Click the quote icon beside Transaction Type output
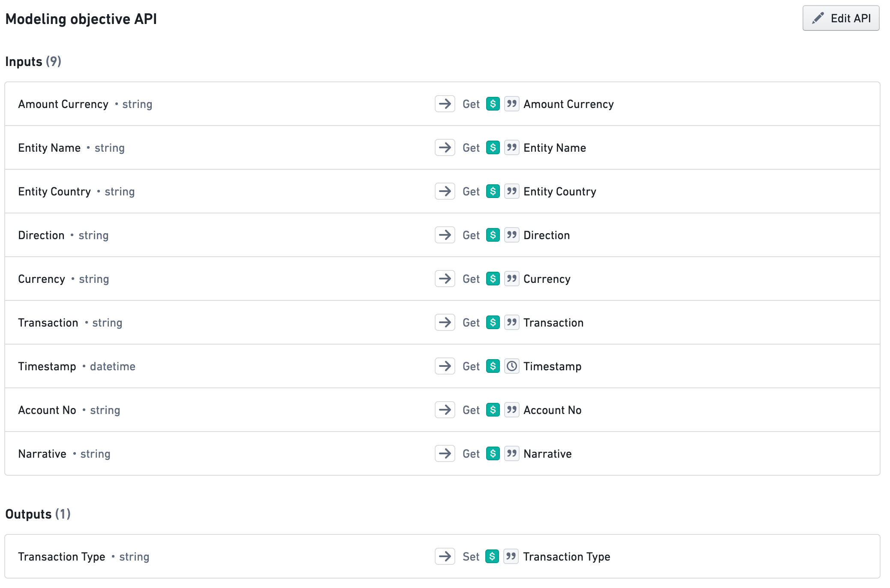The height and width of the screenshot is (588, 890). point(511,556)
